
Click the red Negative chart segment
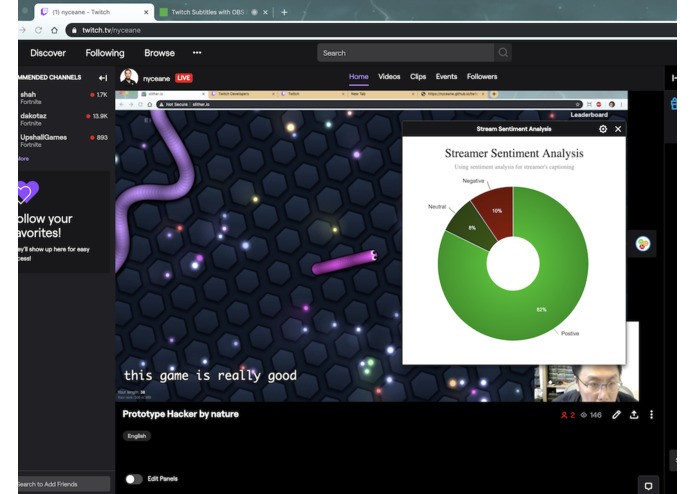496,211
